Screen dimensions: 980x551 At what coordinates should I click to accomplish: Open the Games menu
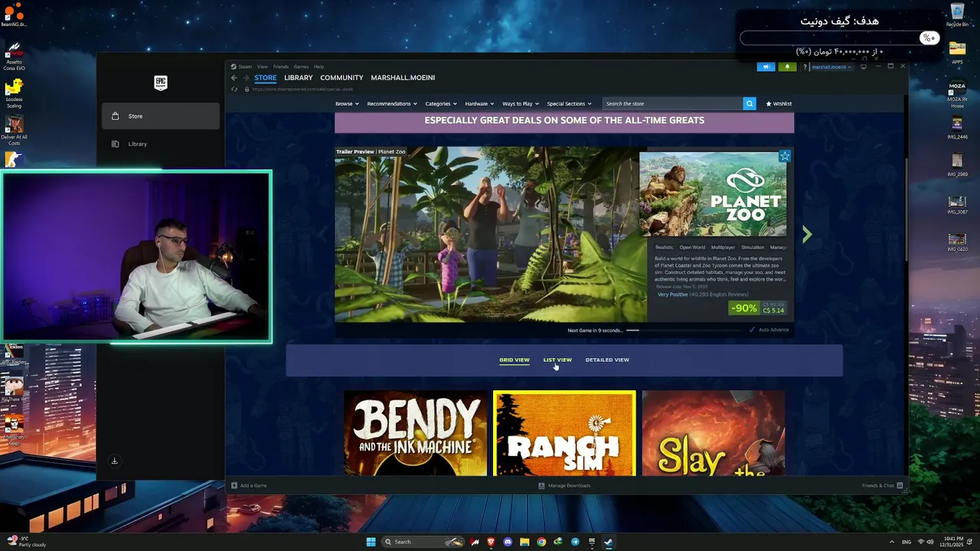point(302,67)
